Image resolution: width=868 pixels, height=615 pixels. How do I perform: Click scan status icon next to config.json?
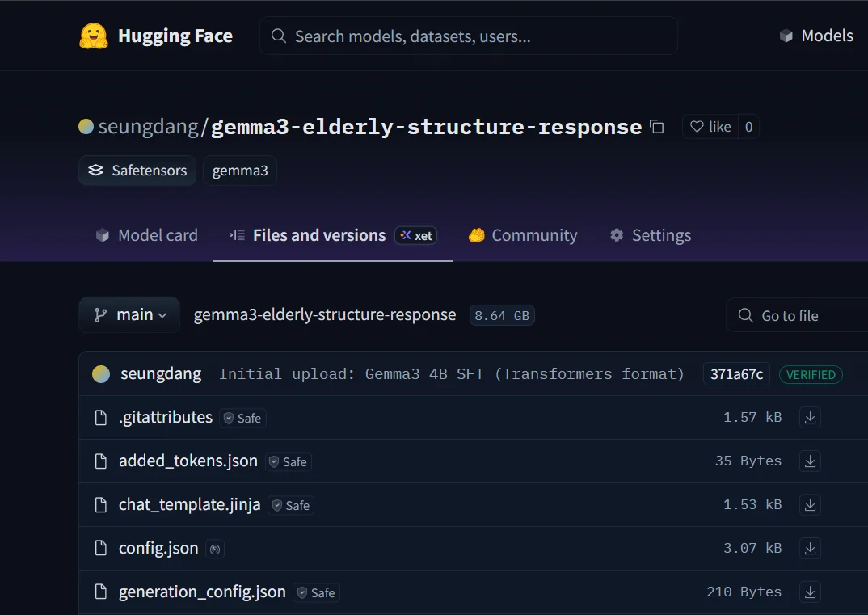pyautogui.click(x=215, y=549)
